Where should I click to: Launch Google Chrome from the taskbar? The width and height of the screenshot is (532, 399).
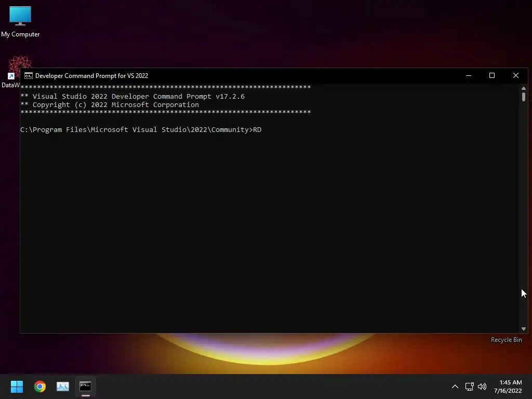click(39, 387)
